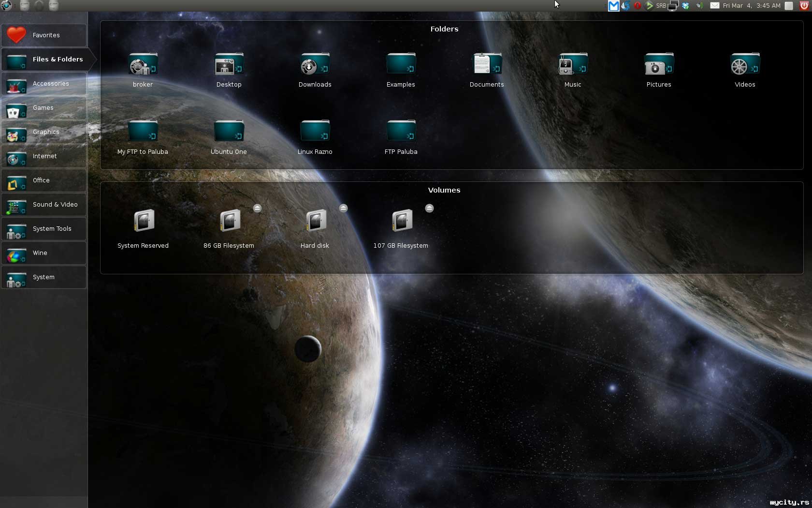Open the System Reserved volume
812x508 pixels.
pos(143,228)
